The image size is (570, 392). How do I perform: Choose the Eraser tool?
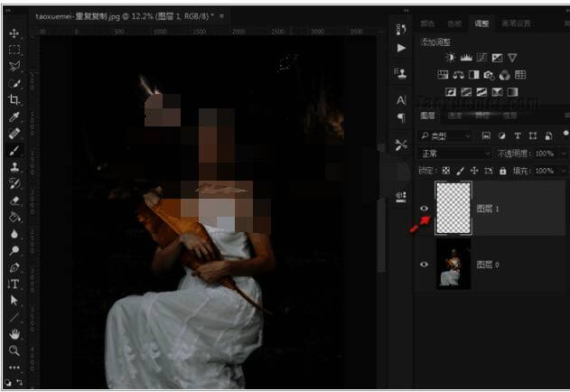coord(14,200)
